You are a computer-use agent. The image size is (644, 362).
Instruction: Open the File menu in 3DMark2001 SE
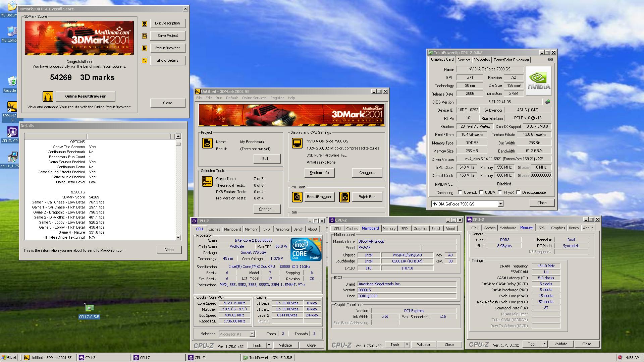pyautogui.click(x=199, y=98)
